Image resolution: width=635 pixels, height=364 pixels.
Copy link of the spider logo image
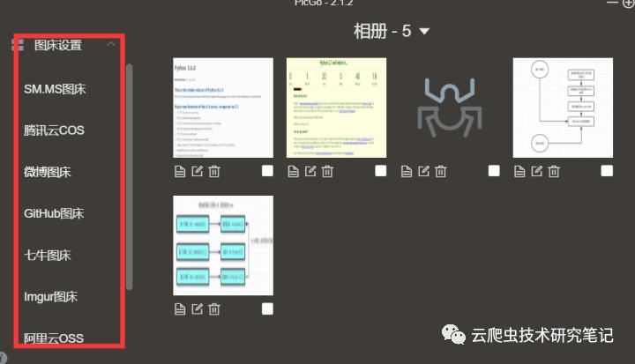click(407, 171)
